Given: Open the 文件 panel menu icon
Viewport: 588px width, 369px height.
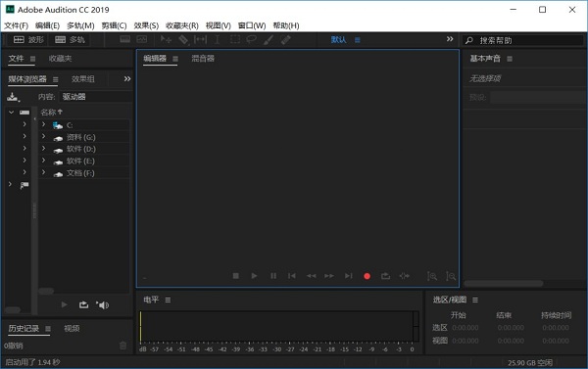Looking at the screenshot, I should click(x=32, y=59).
